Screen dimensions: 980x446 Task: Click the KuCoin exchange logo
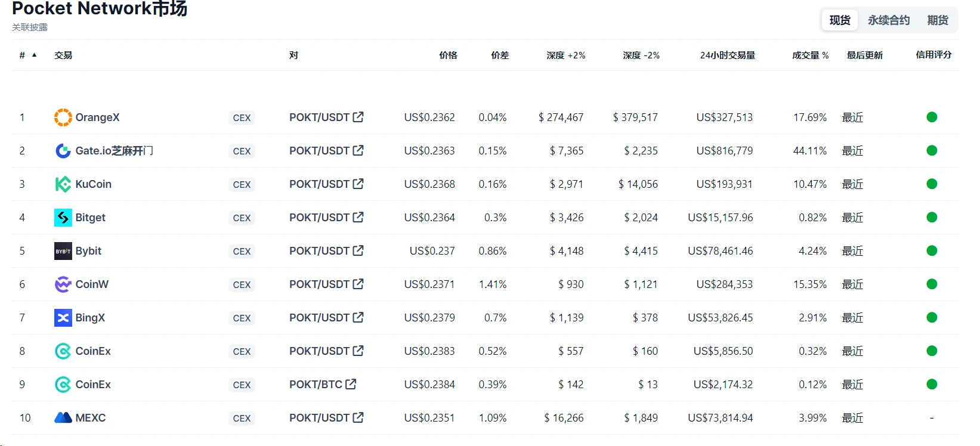point(63,184)
